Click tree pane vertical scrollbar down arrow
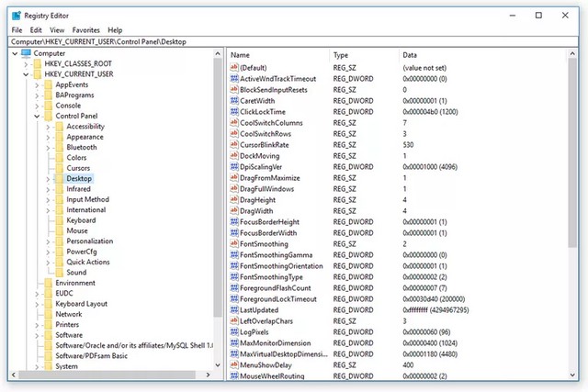 [x=218, y=365]
